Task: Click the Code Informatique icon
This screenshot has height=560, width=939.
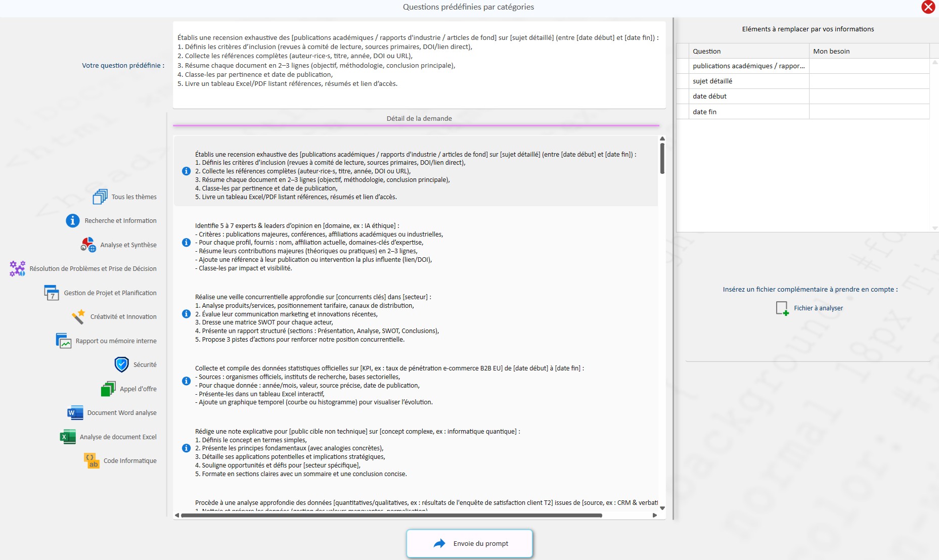Action: pos(92,460)
